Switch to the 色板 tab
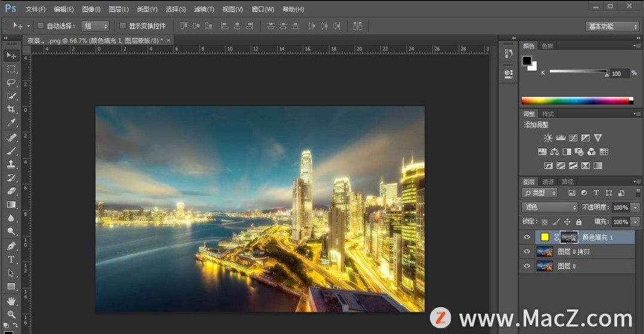 tap(547, 46)
